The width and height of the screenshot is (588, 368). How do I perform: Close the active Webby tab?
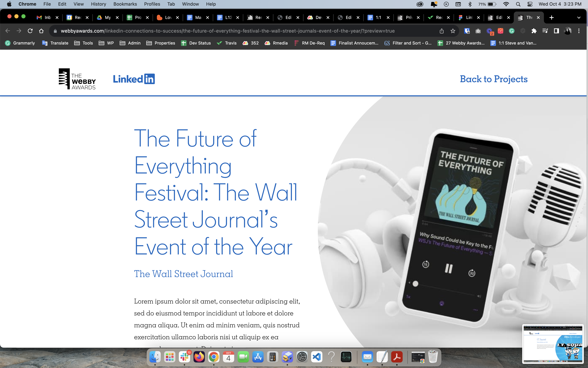pos(538,18)
